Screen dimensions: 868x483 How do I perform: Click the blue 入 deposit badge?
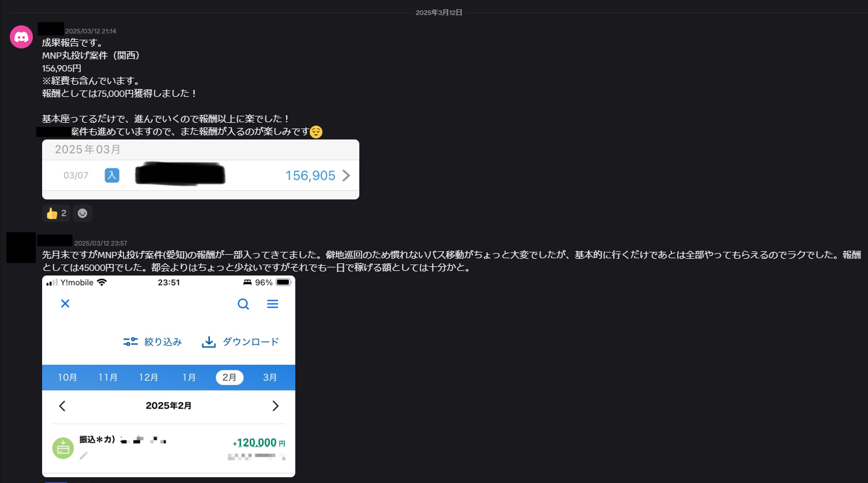112,175
